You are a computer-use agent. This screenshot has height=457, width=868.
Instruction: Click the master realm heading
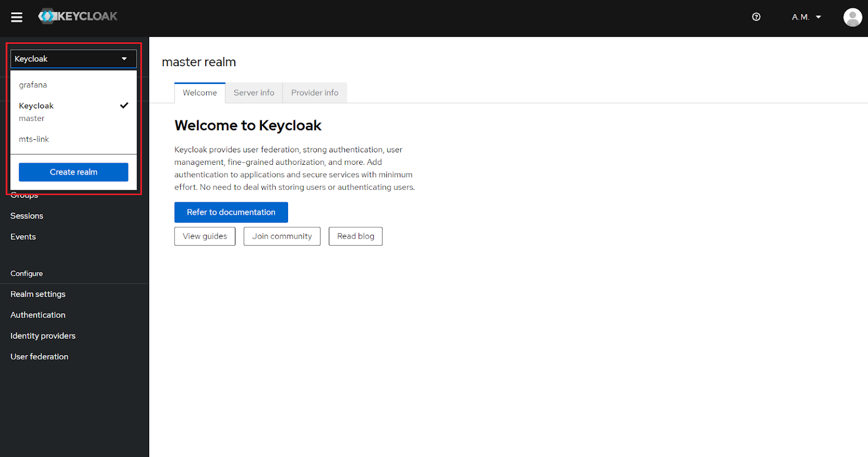coord(199,62)
